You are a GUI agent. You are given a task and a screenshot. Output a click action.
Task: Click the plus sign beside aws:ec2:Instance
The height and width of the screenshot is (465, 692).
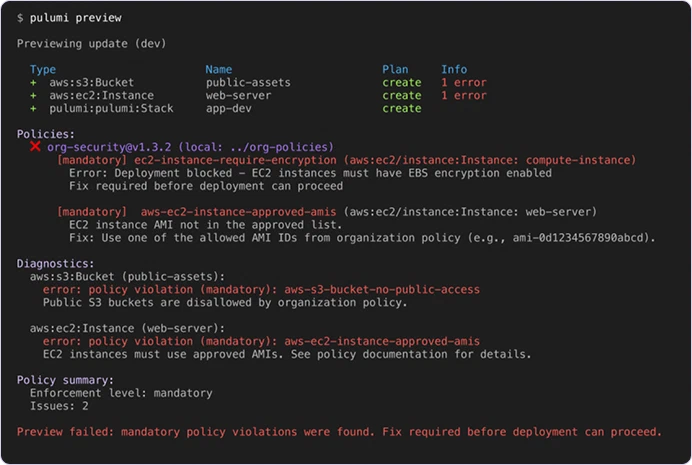click(33, 95)
